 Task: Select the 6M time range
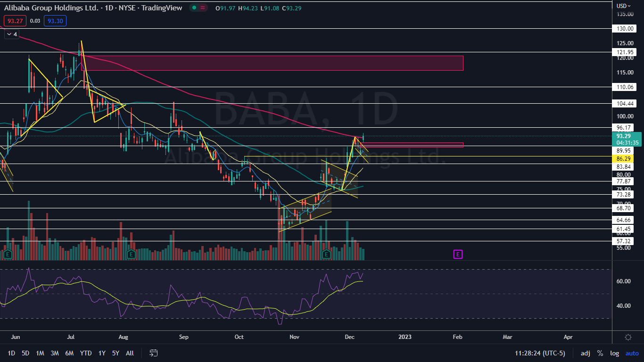click(69, 353)
